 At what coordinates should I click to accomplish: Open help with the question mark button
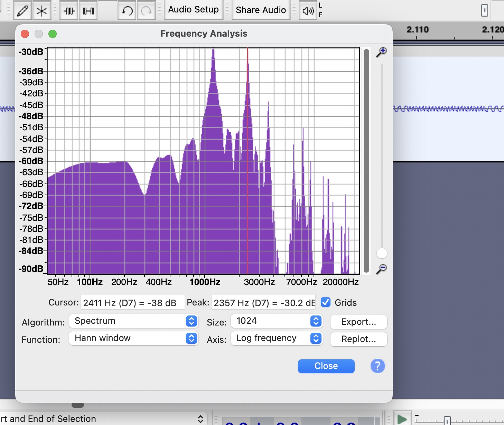[377, 366]
